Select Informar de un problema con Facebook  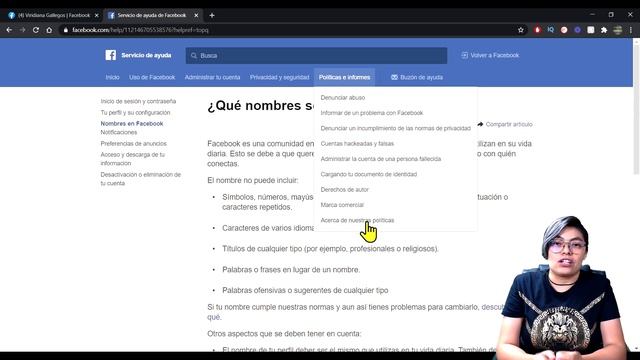372,113
